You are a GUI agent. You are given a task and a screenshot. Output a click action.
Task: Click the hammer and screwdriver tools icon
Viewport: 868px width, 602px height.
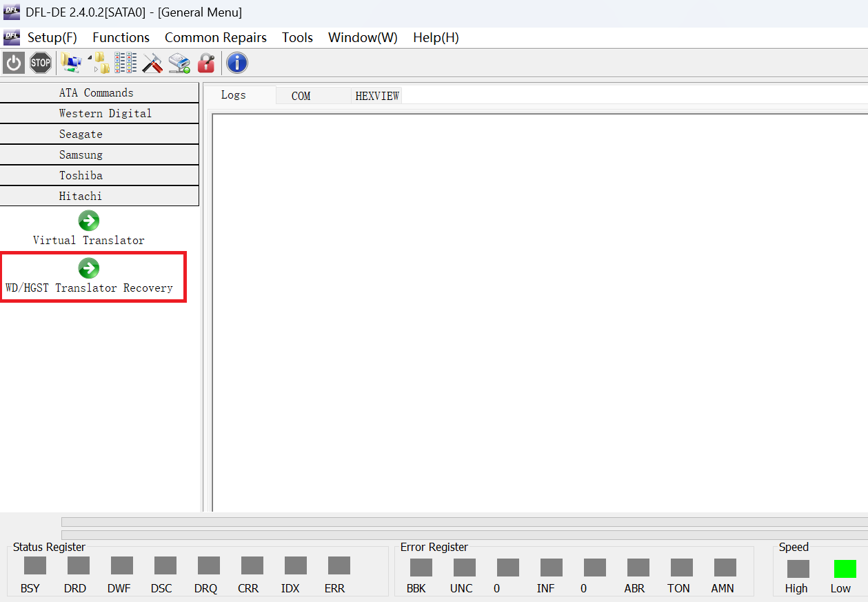click(x=152, y=63)
